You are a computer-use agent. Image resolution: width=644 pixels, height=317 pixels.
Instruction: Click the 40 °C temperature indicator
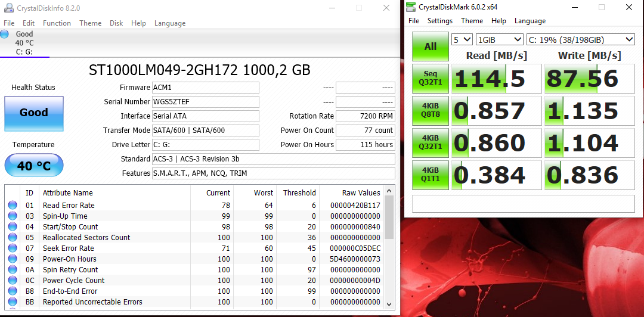33,166
